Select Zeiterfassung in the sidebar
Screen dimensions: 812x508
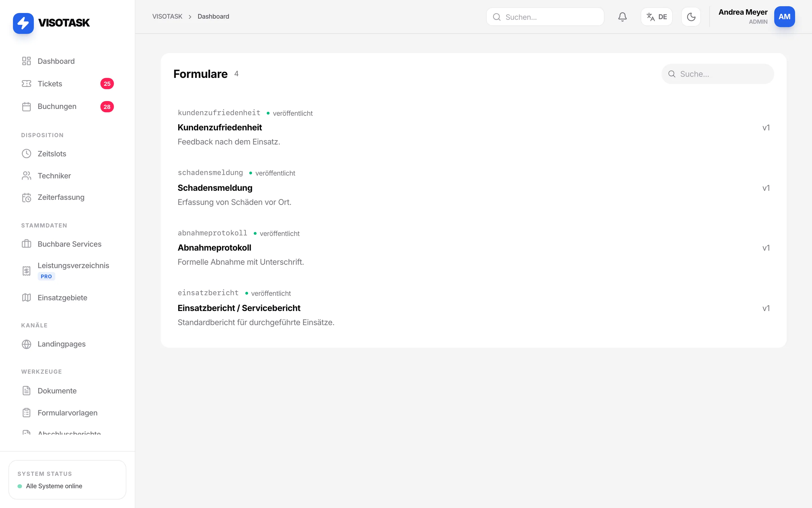[x=67, y=198]
